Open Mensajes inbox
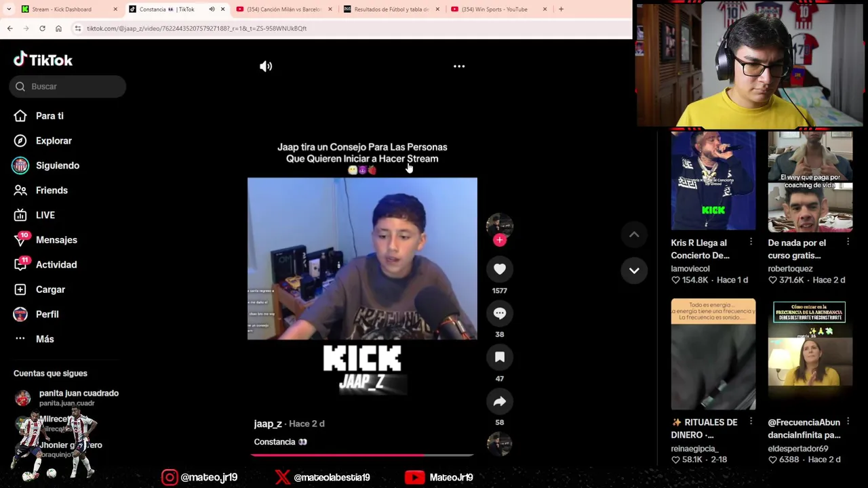 click(56, 240)
